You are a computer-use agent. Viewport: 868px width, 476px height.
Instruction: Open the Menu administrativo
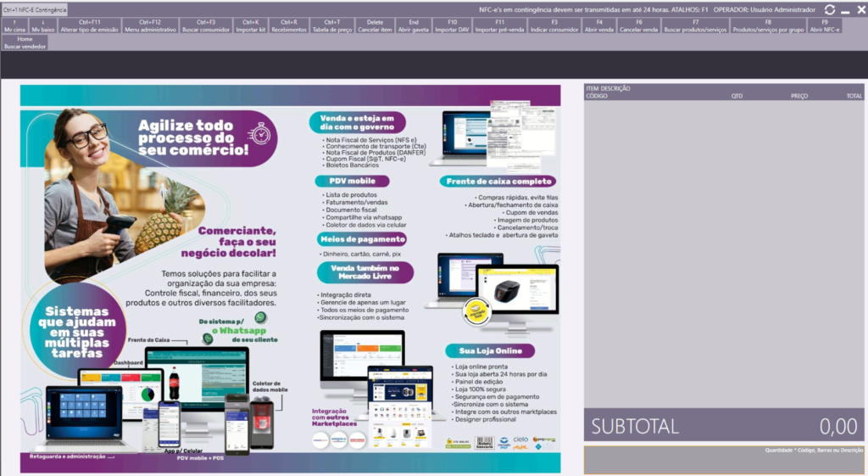tap(149, 25)
